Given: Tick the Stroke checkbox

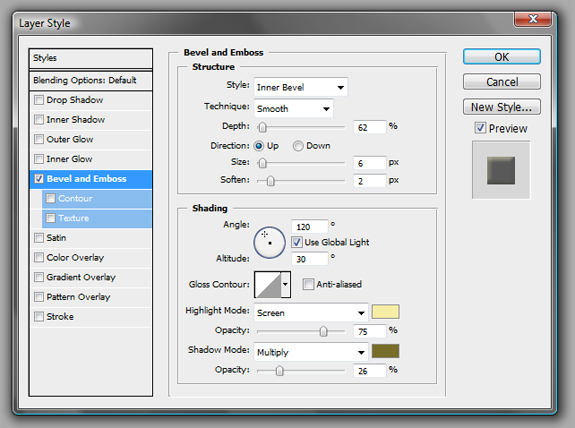Looking at the screenshot, I should tap(39, 317).
